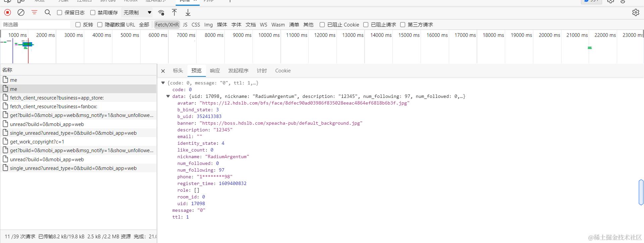Toggle 反转 filter checkbox
This screenshot has width=644, height=243.
tap(78, 24)
